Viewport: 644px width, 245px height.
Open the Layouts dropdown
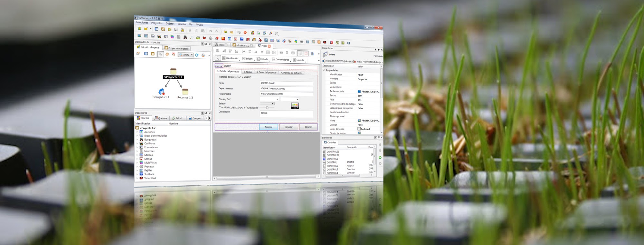point(299,60)
